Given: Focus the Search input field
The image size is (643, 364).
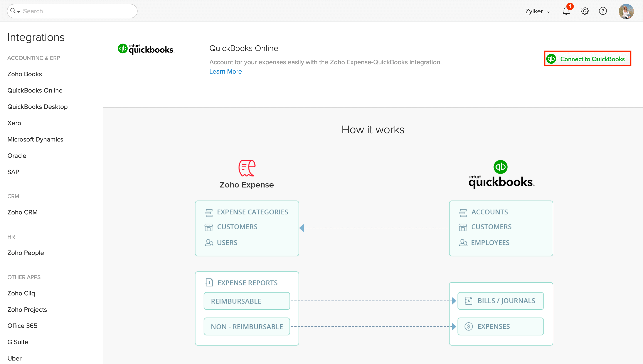Looking at the screenshot, I should [x=72, y=11].
